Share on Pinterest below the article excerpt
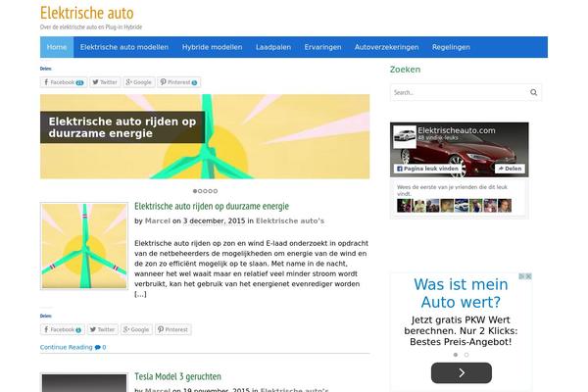Image resolution: width=588 pixels, height=392 pixels. pos(173,329)
